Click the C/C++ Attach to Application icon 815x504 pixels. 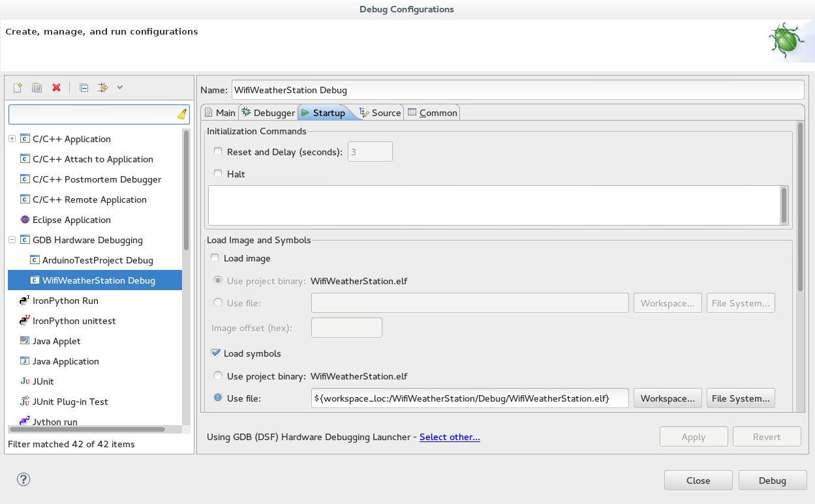tap(25, 159)
